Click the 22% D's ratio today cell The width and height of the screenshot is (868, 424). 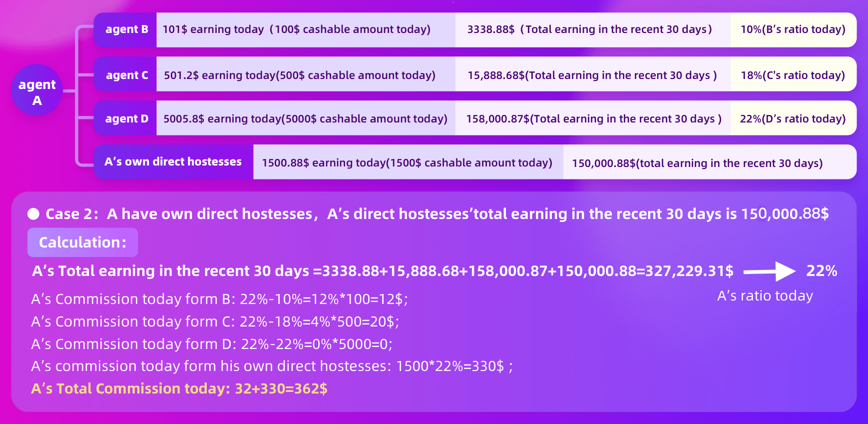click(793, 118)
